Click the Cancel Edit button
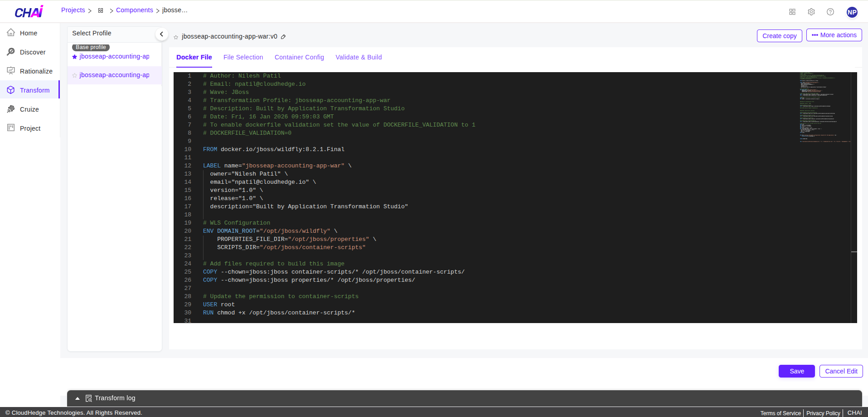The height and width of the screenshot is (417, 868). (841, 371)
